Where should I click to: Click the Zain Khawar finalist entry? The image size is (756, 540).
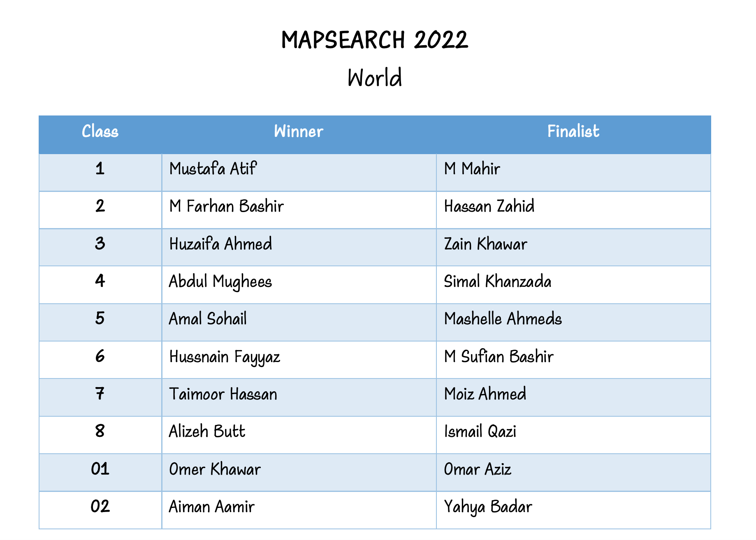[485, 244]
